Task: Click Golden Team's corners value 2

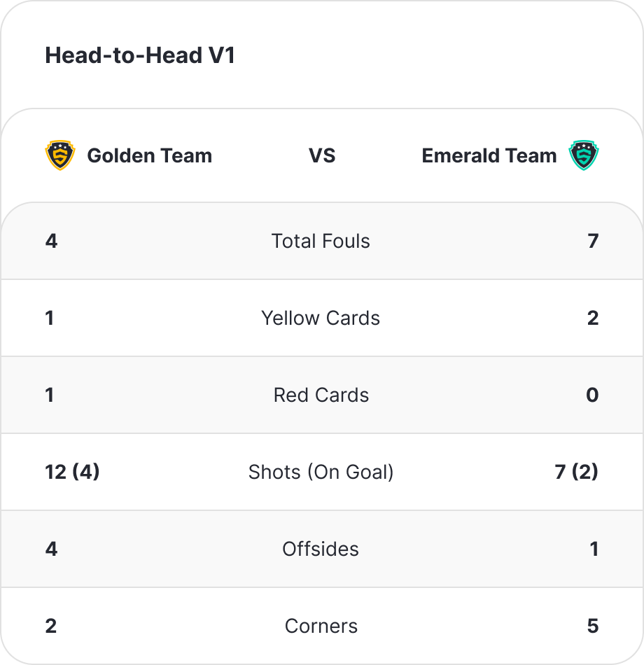Action: click(x=51, y=626)
